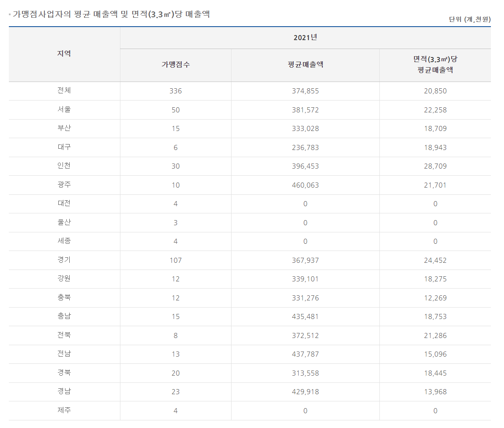Click the table title about franchisee average sales
This screenshot has height=428, width=504.
(111, 14)
